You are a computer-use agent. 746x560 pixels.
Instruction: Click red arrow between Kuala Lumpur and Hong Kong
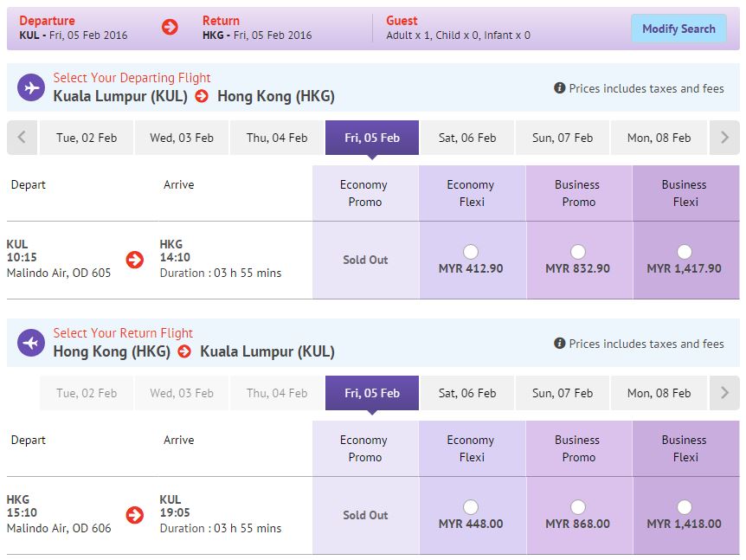(203, 96)
